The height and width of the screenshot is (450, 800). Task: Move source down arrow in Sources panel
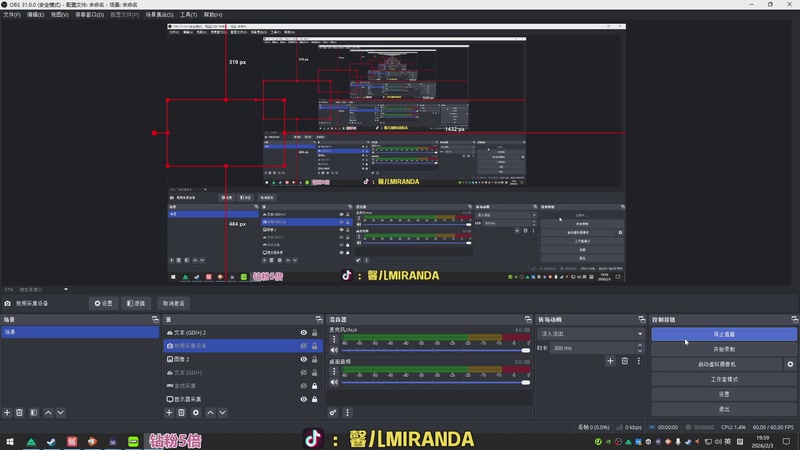coord(222,412)
